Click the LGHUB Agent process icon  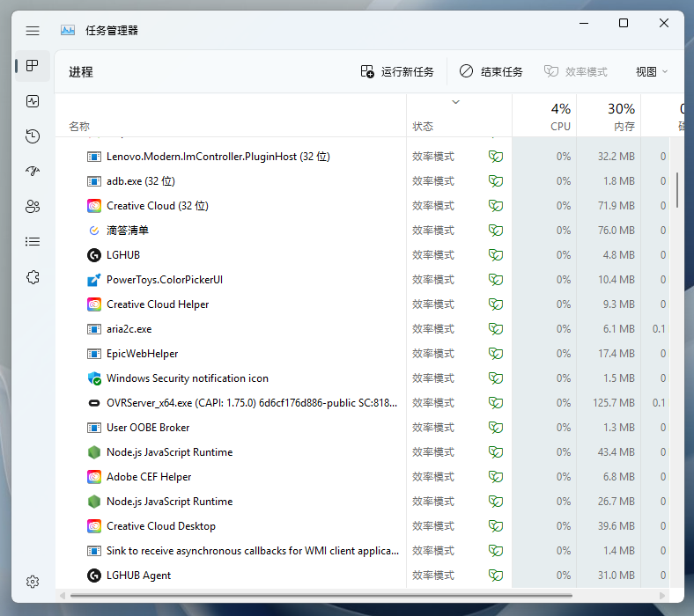[94, 576]
